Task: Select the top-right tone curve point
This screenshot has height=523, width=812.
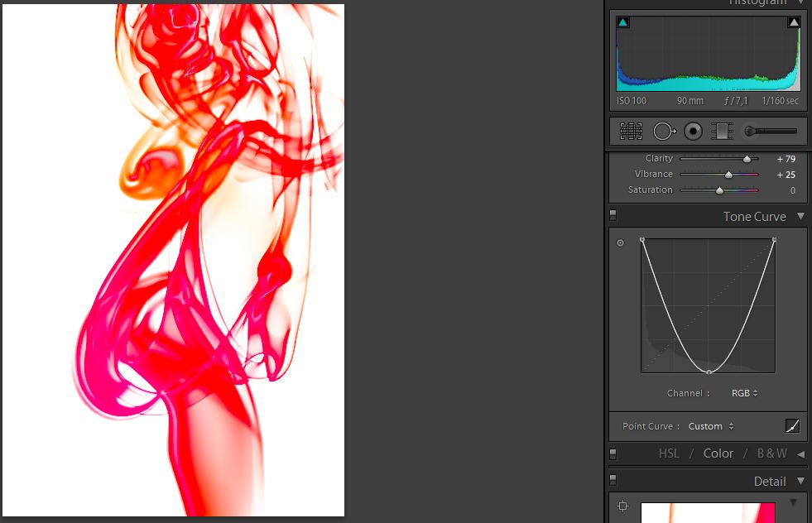Action: 774,240
